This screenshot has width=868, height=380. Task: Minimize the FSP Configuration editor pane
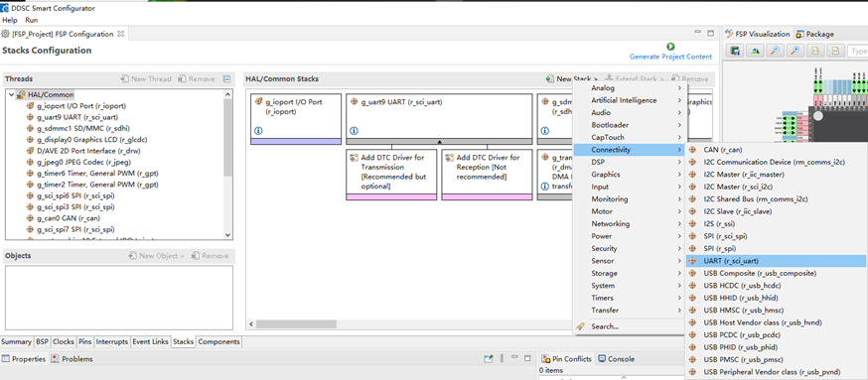(x=698, y=34)
